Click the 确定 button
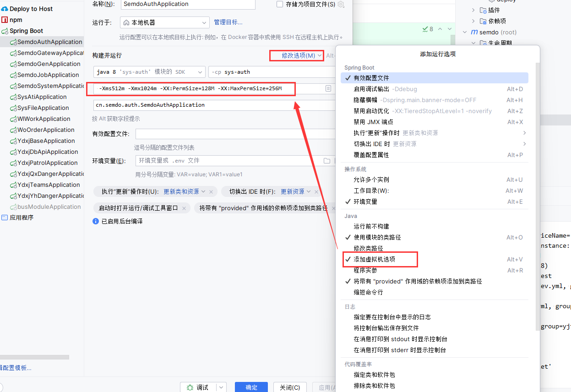Image resolution: width=571 pixels, height=392 pixels. click(251, 387)
